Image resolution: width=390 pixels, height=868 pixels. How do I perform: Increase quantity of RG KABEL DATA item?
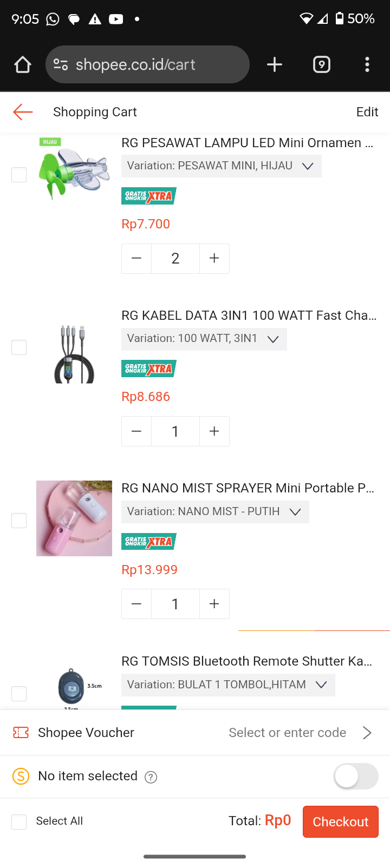click(214, 431)
